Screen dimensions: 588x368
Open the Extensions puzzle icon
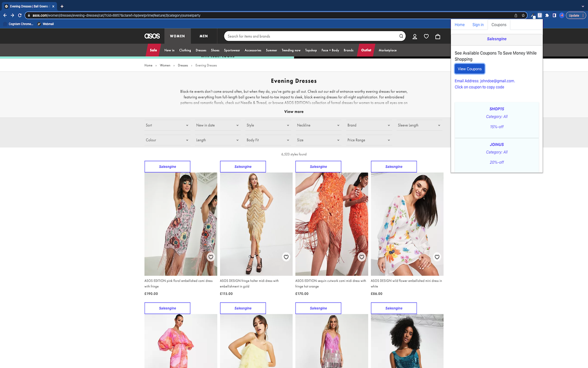[x=547, y=15]
